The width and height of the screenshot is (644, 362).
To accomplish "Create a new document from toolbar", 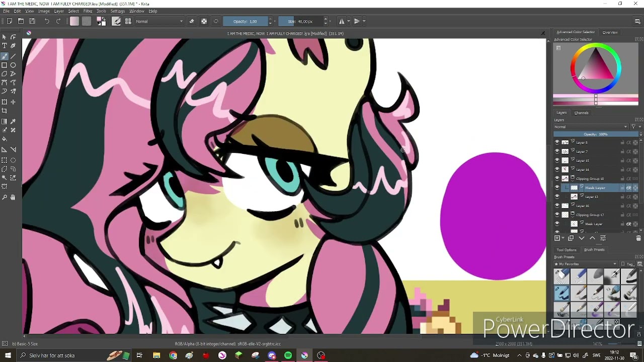I will point(10,21).
